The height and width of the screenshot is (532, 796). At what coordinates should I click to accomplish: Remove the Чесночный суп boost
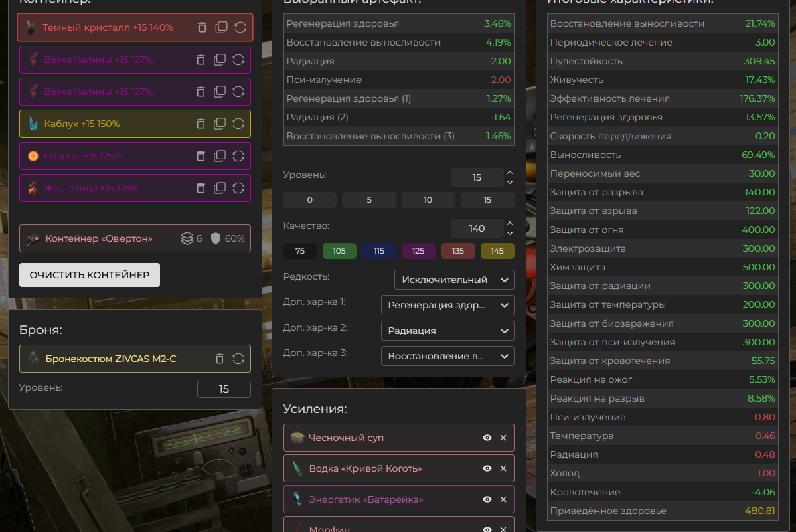pyautogui.click(x=503, y=438)
